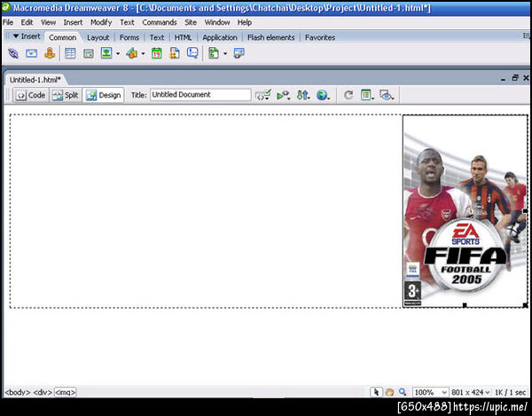Screen dimensions: 532x416
Task: Open the Site menu
Action: 191,22
